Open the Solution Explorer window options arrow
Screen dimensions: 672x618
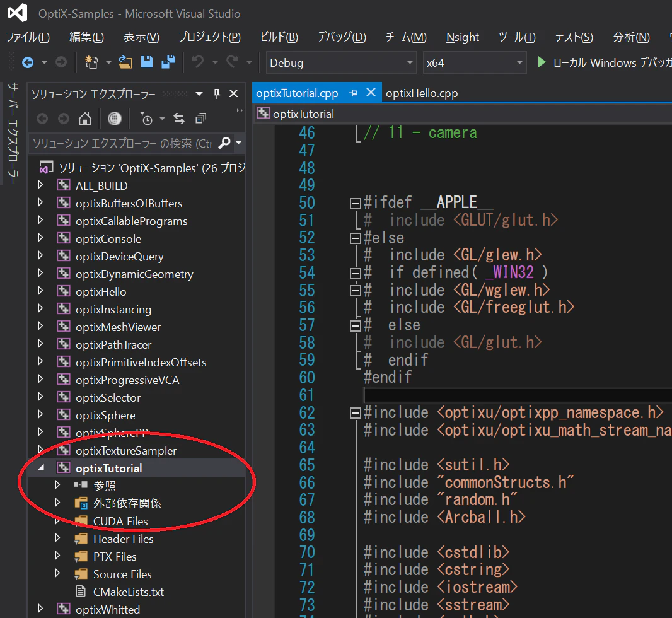[x=199, y=93]
